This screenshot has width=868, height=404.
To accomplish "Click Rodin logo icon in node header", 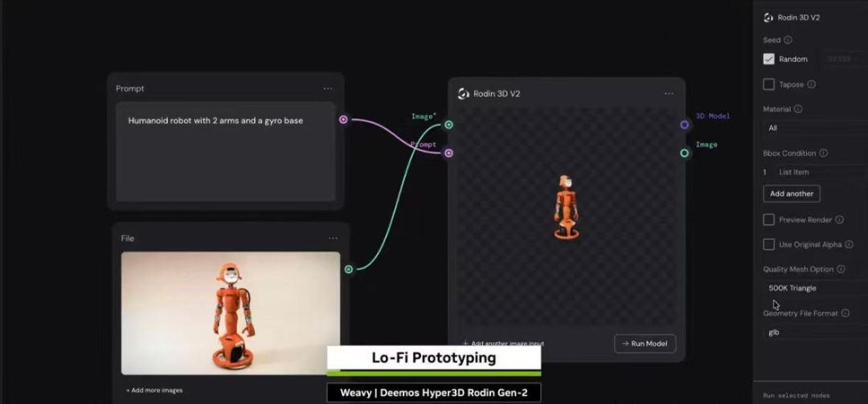I will click(464, 93).
